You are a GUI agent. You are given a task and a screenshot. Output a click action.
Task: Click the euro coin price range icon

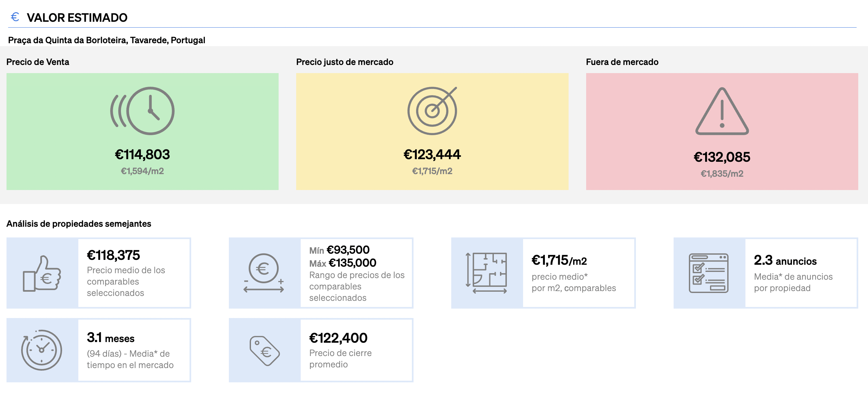pyautogui.click(x=264, y=273)
